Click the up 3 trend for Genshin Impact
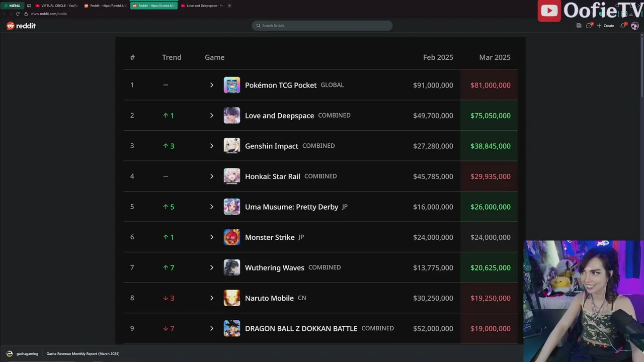Screen dimensions: 644x362 coord(169,146)
